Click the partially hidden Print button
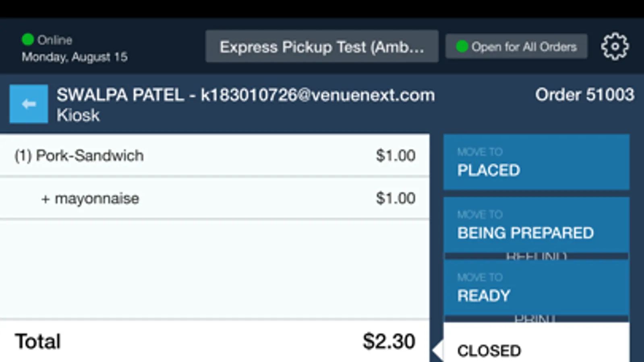 (x=535, y=319)
